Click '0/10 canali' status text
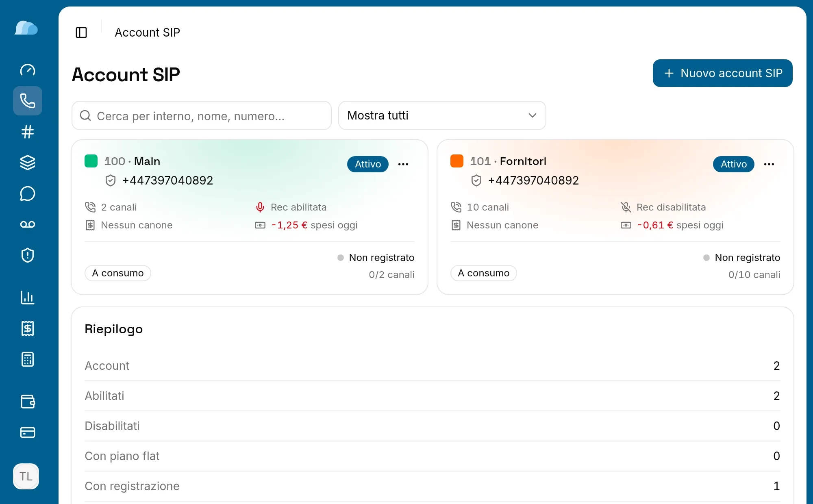This screenshot has width=813, height=504. [x=754, y=275]
